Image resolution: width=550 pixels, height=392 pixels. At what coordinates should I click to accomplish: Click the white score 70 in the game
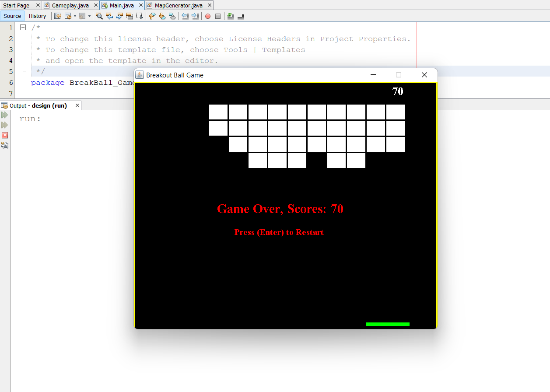pos(398,91)
